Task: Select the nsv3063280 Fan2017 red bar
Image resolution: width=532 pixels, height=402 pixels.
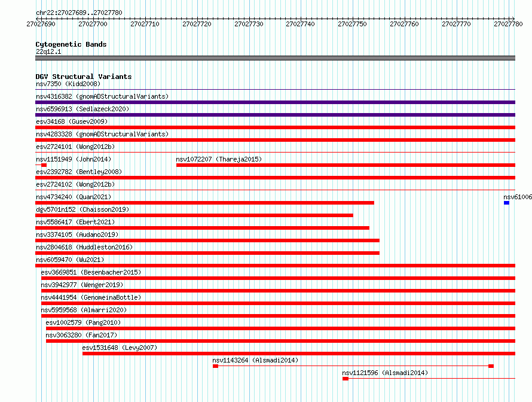Action: coord(280,341)
